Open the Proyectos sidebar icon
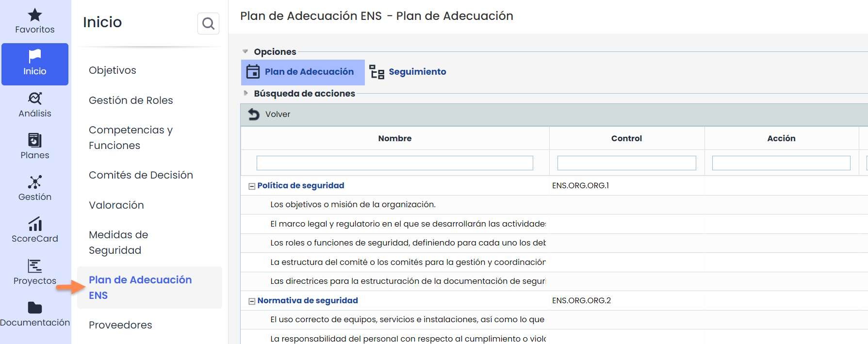 (x=34, y=266)
